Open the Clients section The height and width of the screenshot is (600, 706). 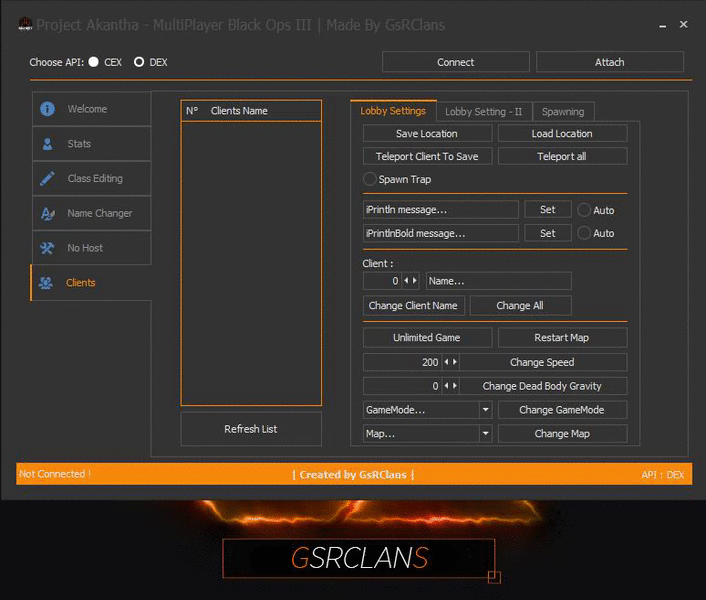(x=91, y=283)
